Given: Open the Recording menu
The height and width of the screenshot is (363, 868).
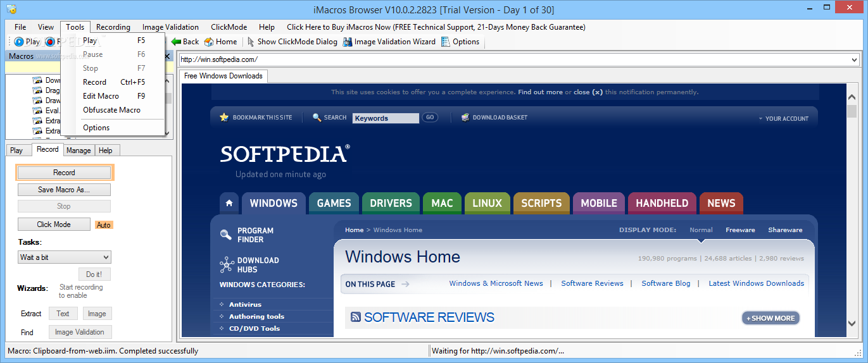Looking at the screenshot, I should [113, 27].
